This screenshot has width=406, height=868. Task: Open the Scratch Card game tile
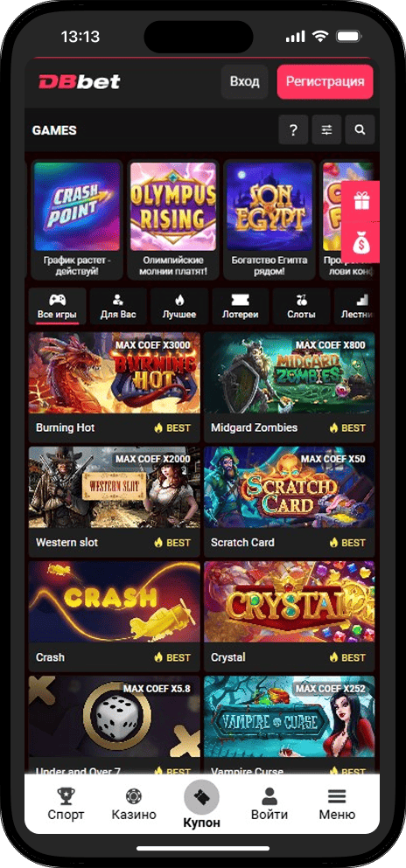pyautogui.click(x=289, y=502)
